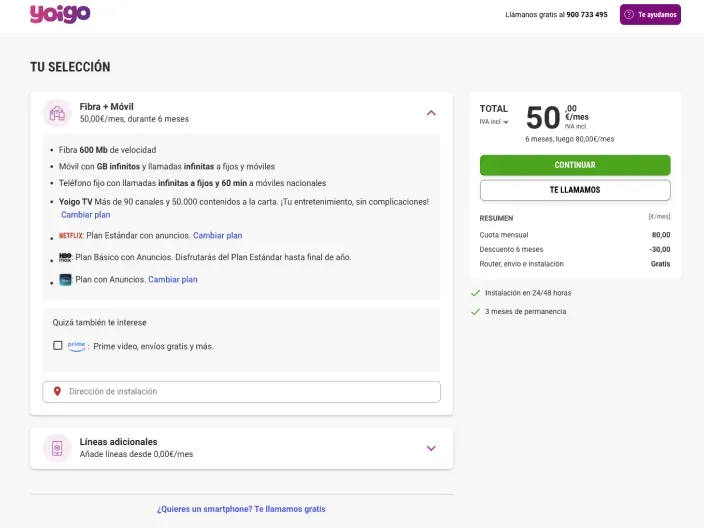Click the location pin icon

(x=57, y=392)
